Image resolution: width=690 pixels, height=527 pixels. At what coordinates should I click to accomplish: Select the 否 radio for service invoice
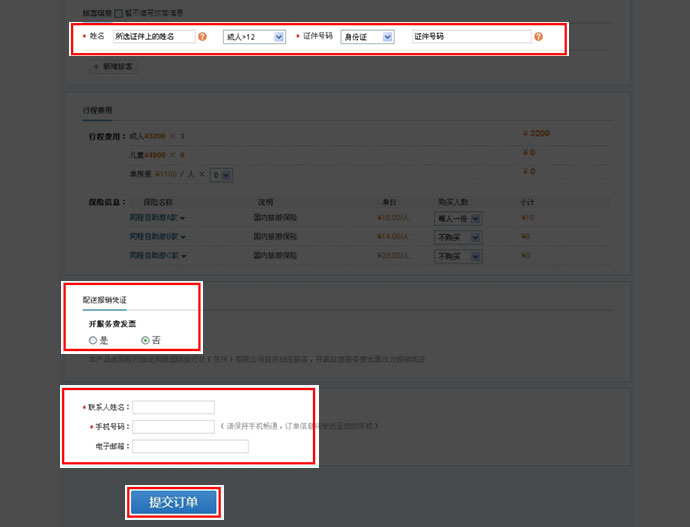coord(145,340)
